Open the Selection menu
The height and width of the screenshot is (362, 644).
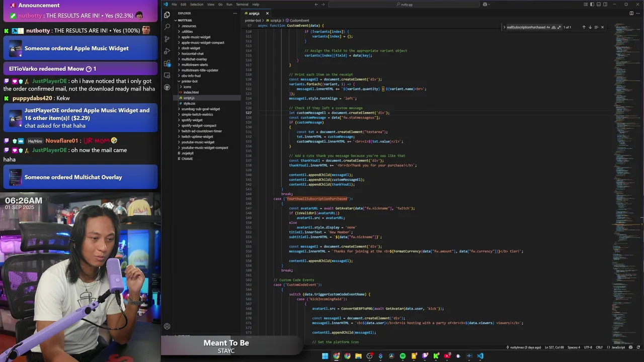coord(197,4)
